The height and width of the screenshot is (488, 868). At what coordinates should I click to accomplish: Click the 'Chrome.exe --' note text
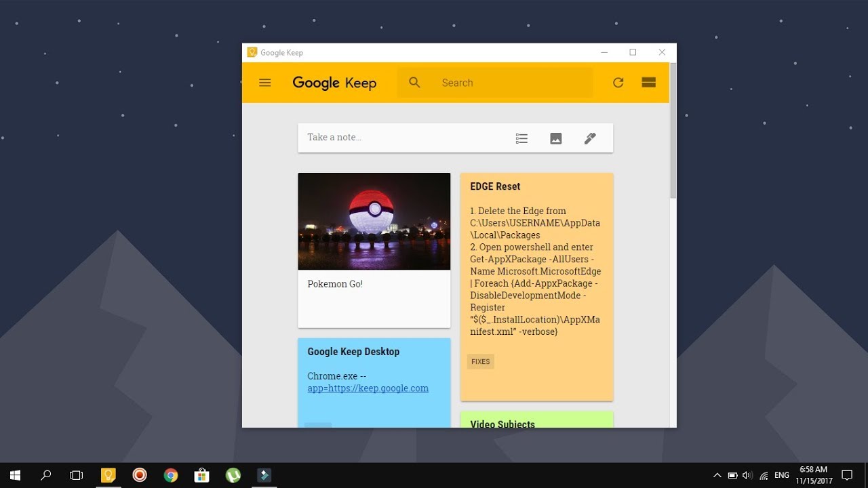coord(337,376)
